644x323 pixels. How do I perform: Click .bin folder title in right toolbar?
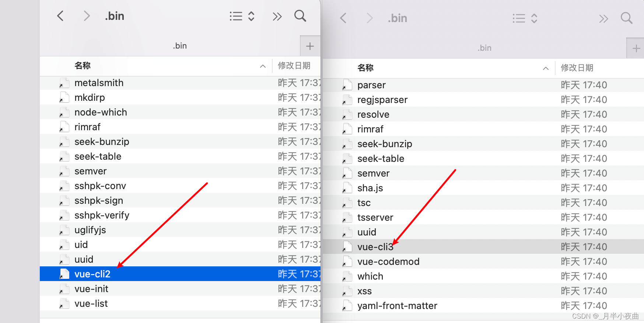(x=398, y=18)
